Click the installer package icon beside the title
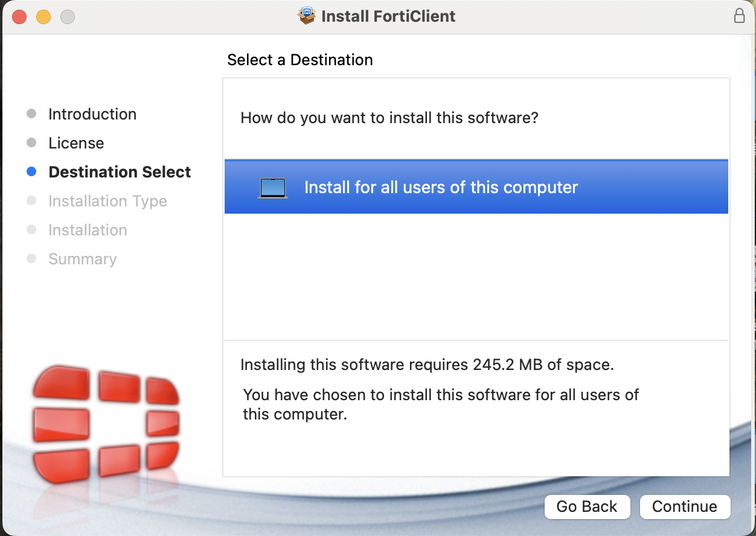Screen dimensions: 756x536 tap(307, 16)
